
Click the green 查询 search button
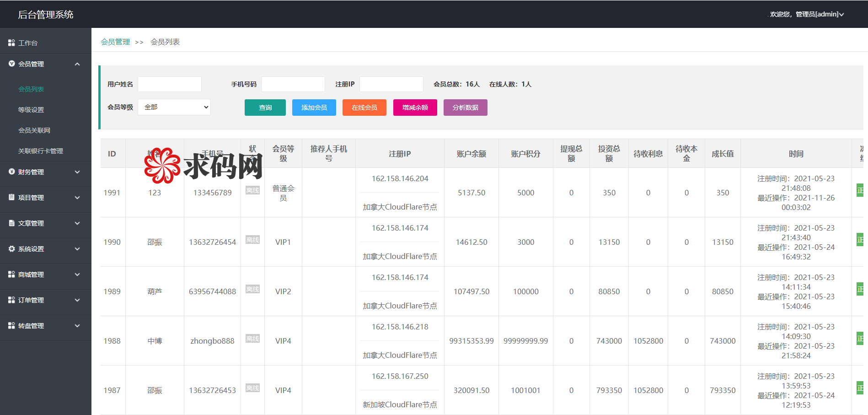[265, 108]
